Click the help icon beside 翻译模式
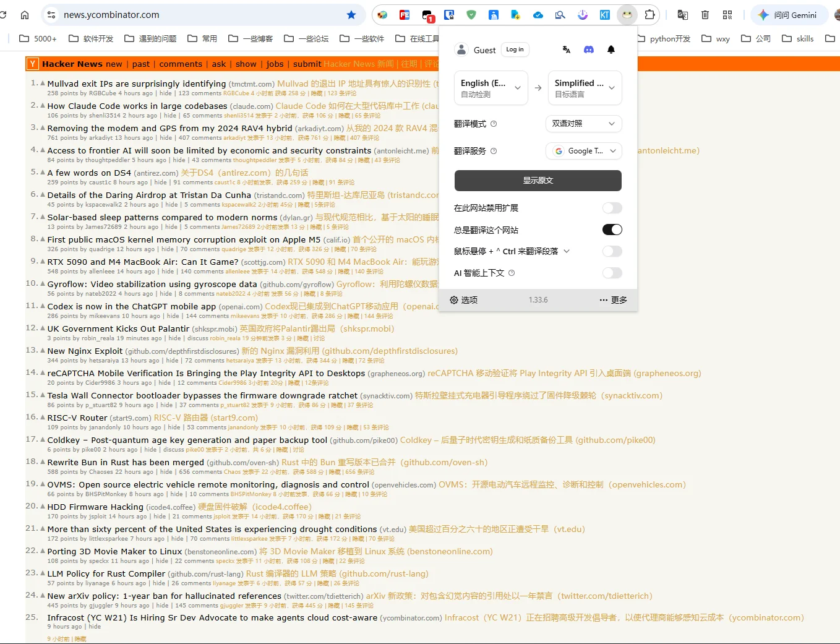840x644 pixels. click(494, 124)
